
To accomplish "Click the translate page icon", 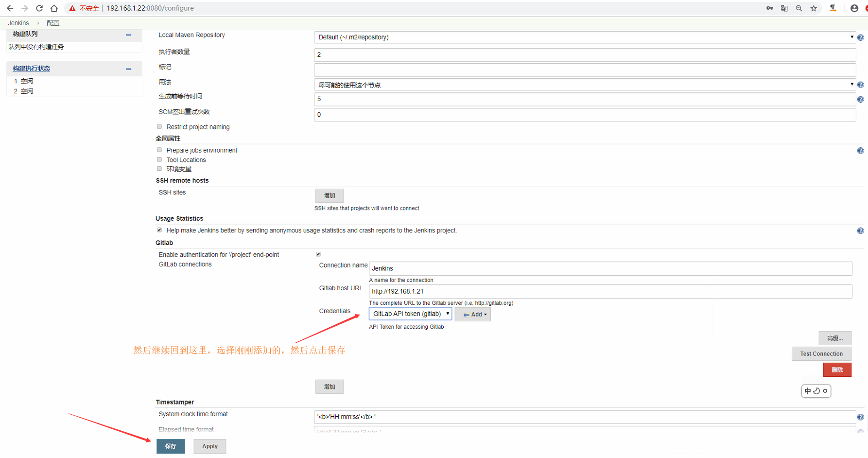I will [x=784, y=8].
